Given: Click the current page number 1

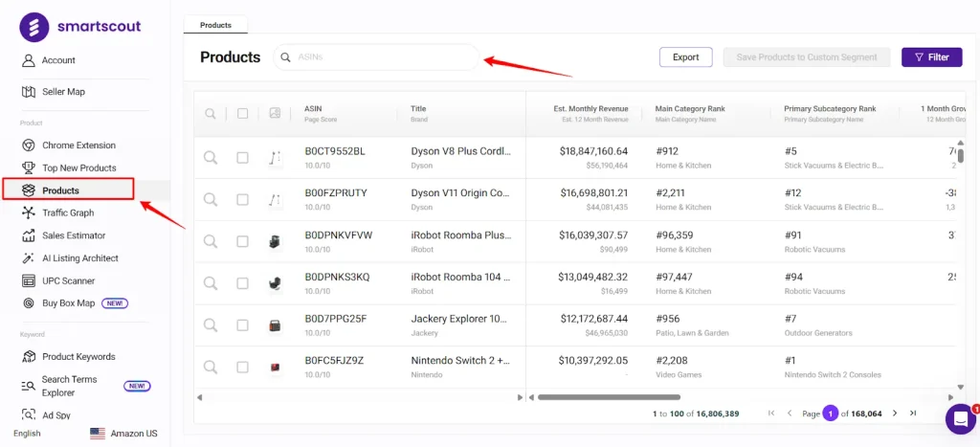Looking at the screenshot, I should tap(830, 413).
